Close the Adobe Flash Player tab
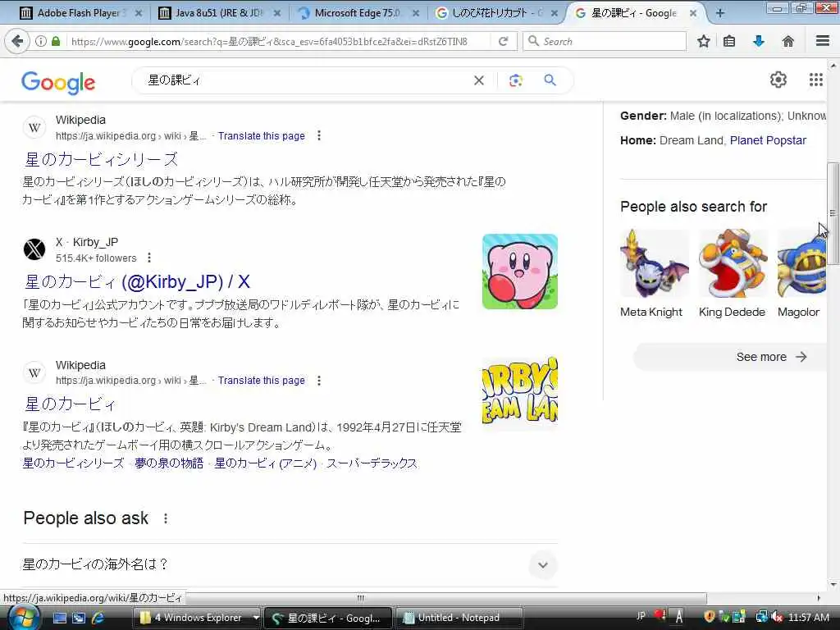This screenshot has height=630, width=840. [x=139, y=13]
